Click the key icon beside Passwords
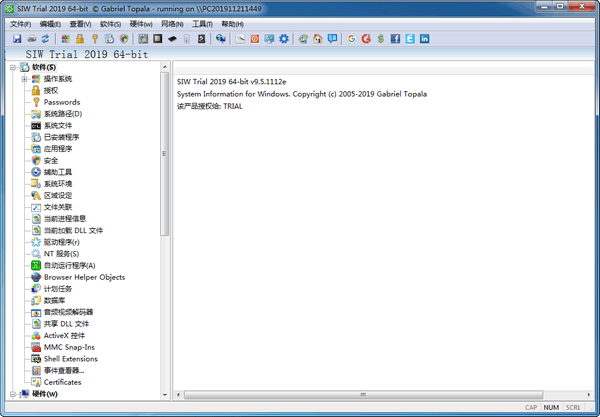 coord(36,102)
